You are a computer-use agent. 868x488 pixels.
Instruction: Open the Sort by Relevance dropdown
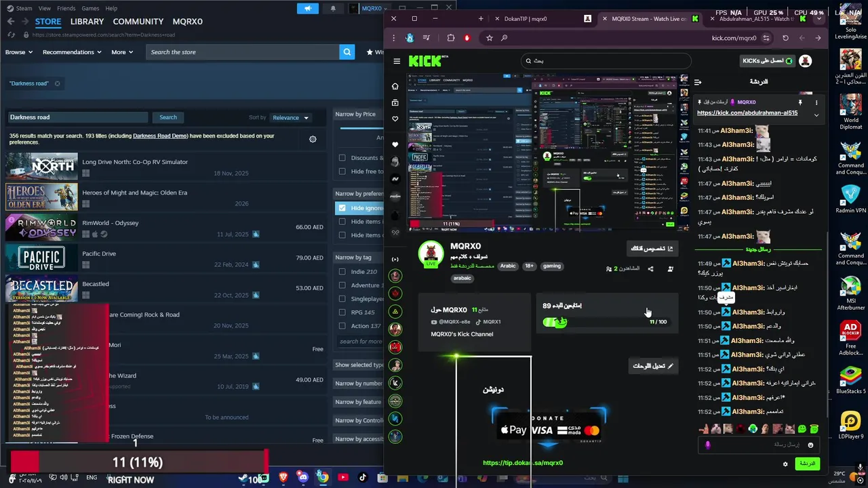pos(290,117)
